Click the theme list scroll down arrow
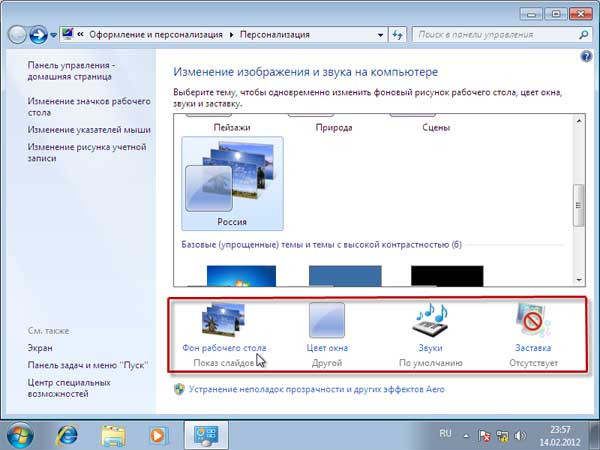Viewport: 600px width, 450px height. (x=579, y=280)
